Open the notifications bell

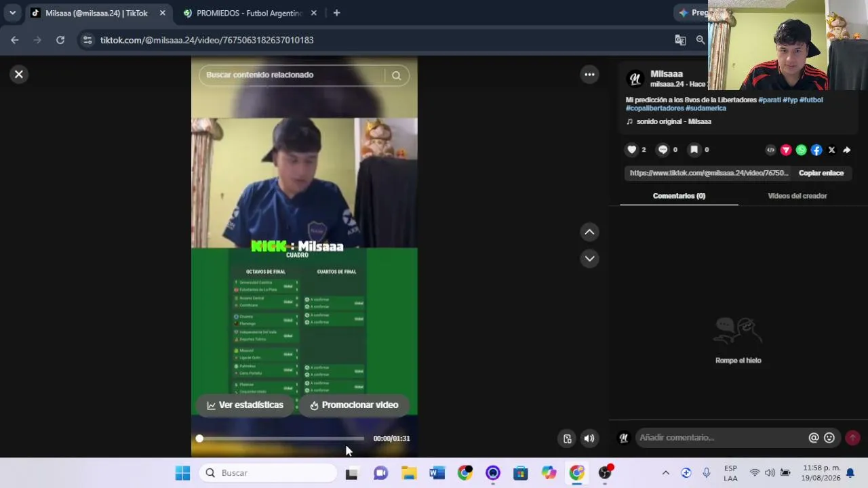[850, 473]
